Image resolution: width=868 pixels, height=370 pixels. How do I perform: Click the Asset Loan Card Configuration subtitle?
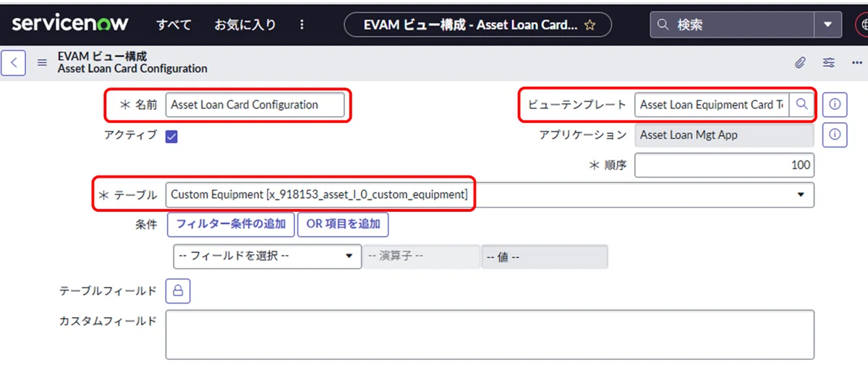point(132,69)
